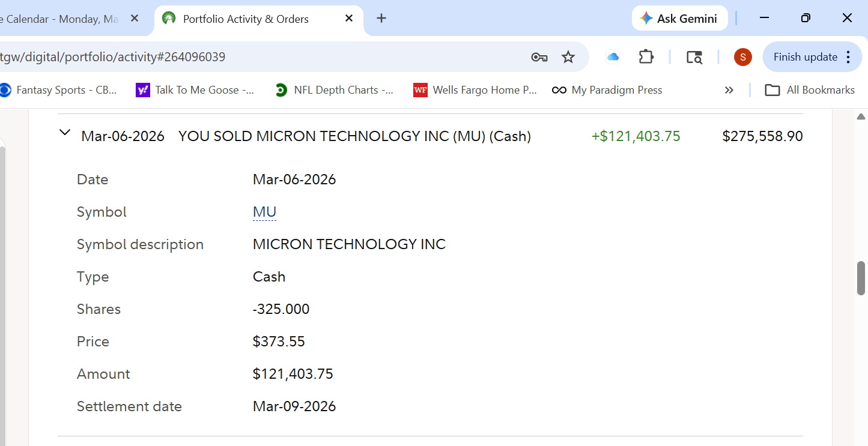
Task: Open the profile avatar S
Action: [742, 57]
